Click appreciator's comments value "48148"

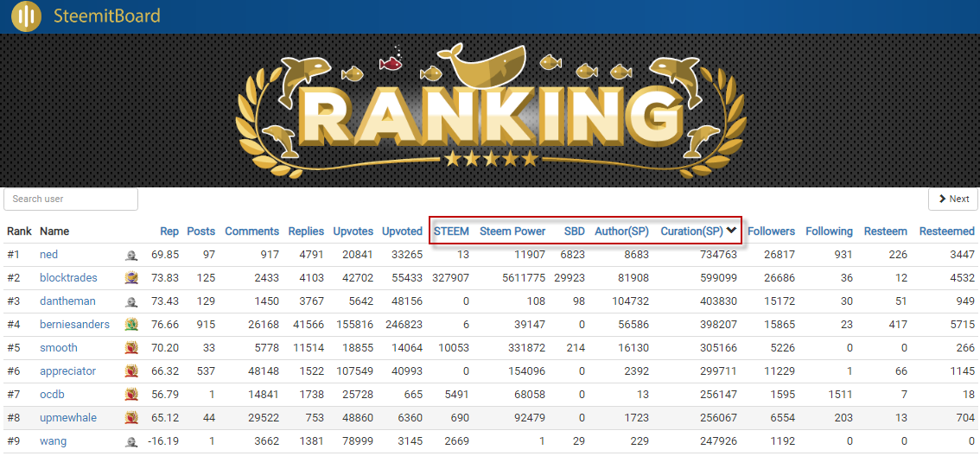[264, 371]
